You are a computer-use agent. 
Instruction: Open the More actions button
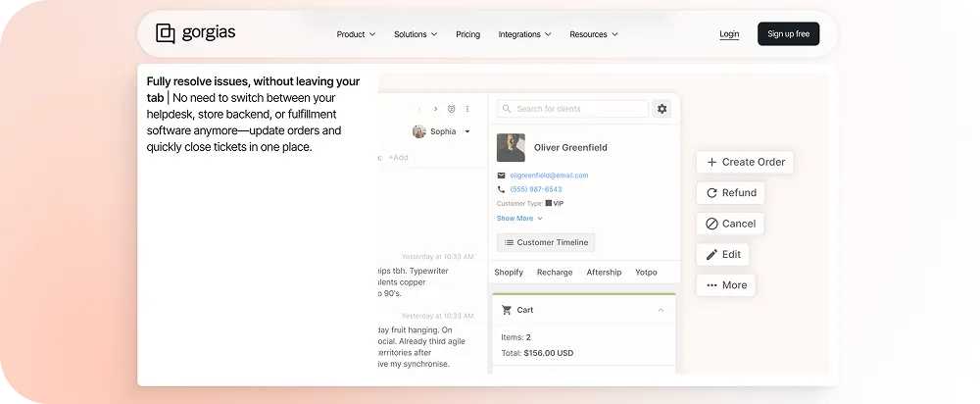726,285
